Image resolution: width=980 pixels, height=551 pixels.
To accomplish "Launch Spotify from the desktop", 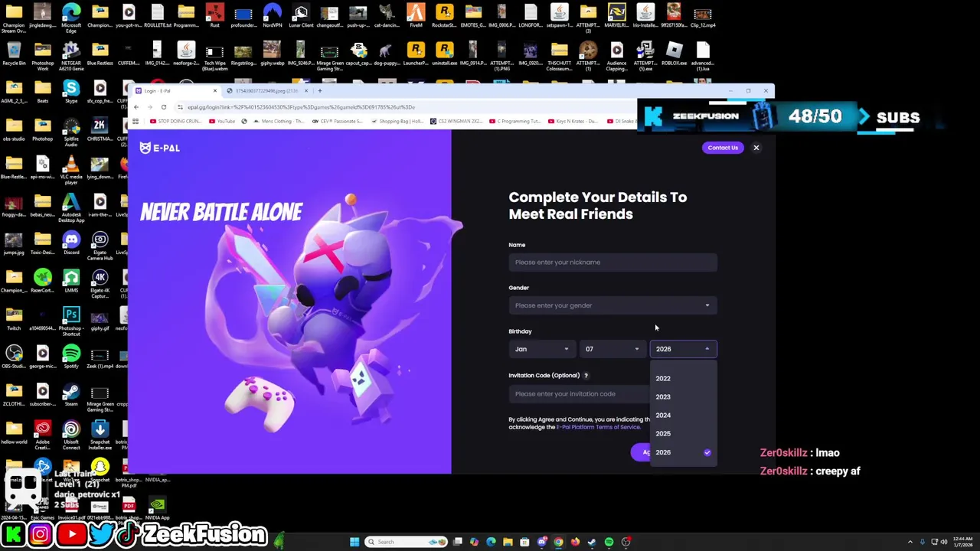I will coord(71,357).
